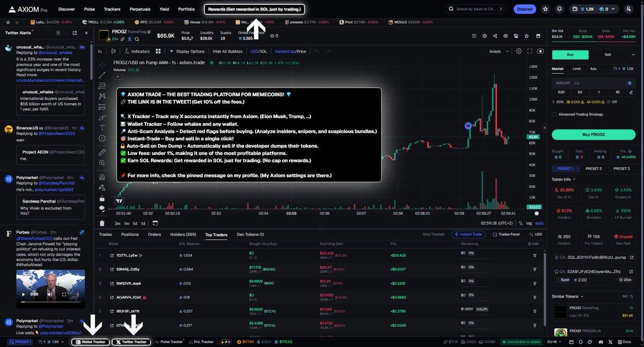Open the favorites star in top bar

[546, 9]
